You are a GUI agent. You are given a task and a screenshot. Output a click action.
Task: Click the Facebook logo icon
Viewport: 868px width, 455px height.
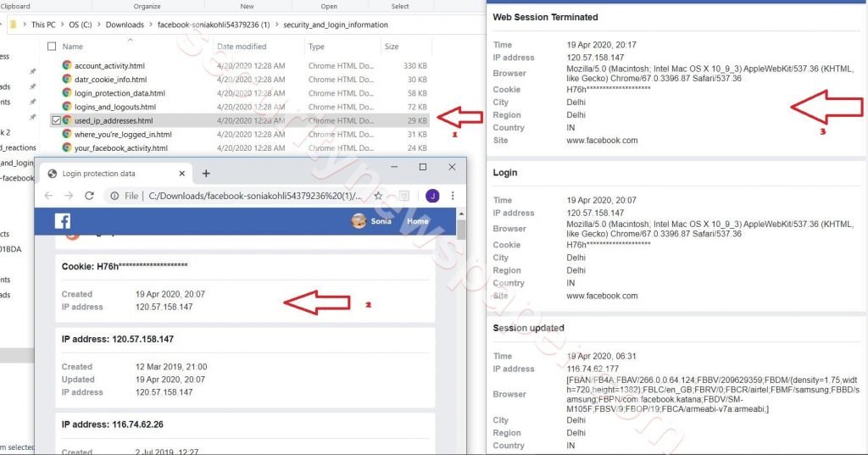coord(63,221)
